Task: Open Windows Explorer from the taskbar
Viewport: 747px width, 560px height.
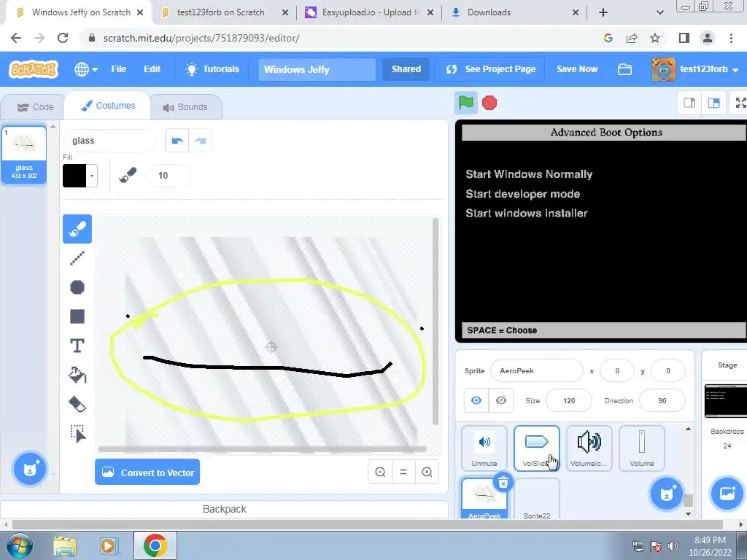Action: tap(65, 545)
